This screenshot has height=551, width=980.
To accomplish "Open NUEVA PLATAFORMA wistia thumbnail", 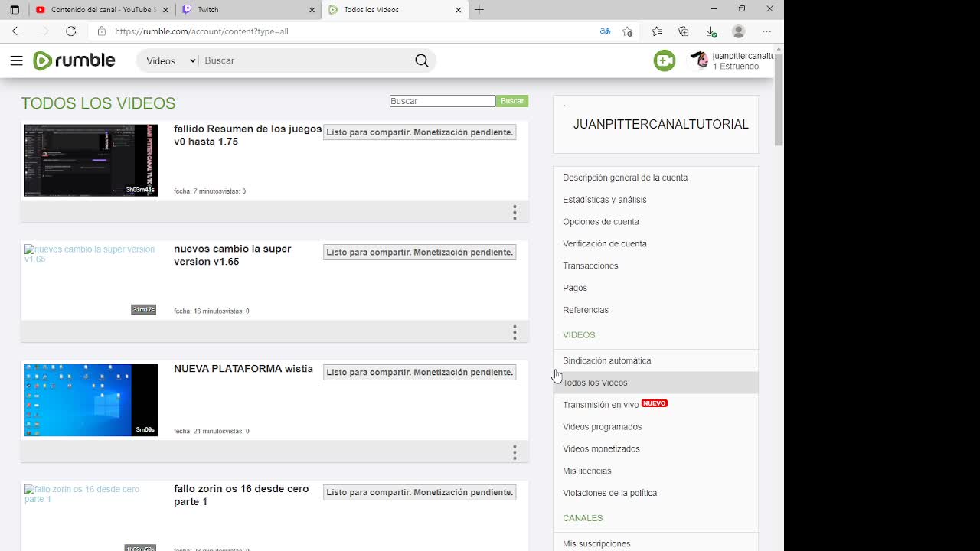I will coord(91,400).
